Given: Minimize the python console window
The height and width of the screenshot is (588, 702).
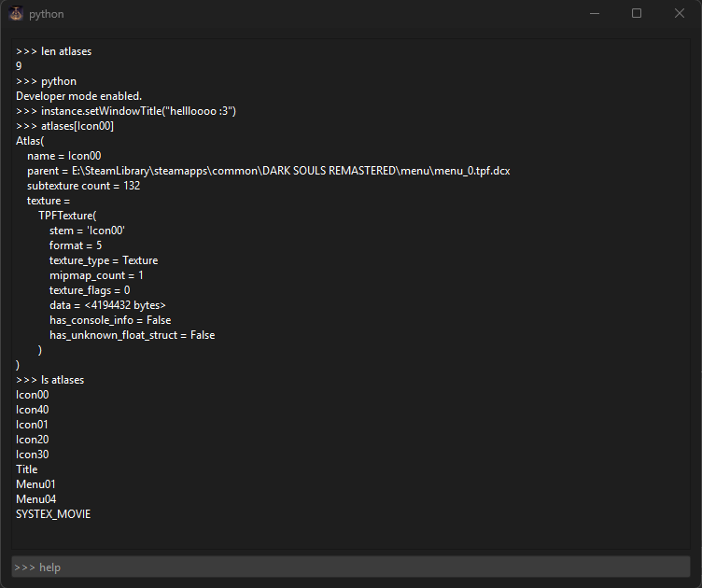Looking at the screenshot, I should point(595,13).
